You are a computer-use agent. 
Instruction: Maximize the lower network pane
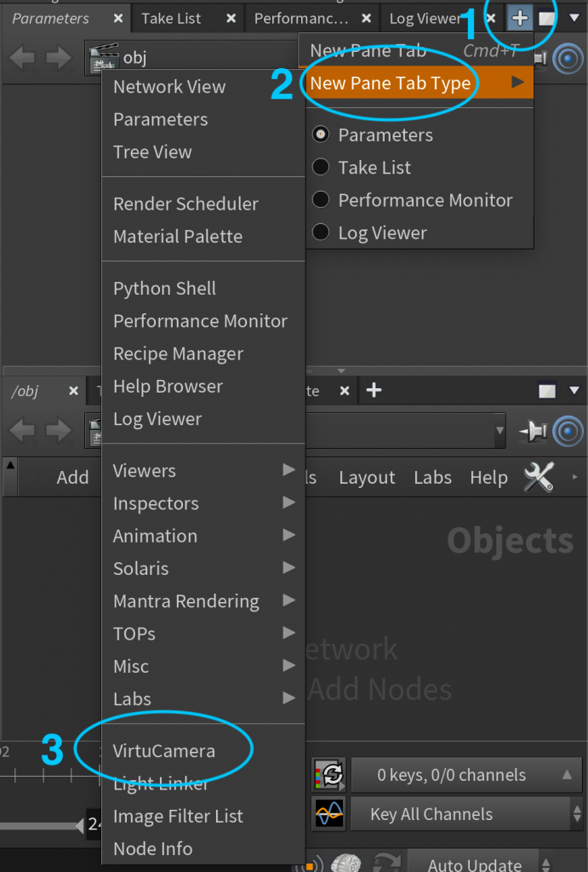point(547,391)
